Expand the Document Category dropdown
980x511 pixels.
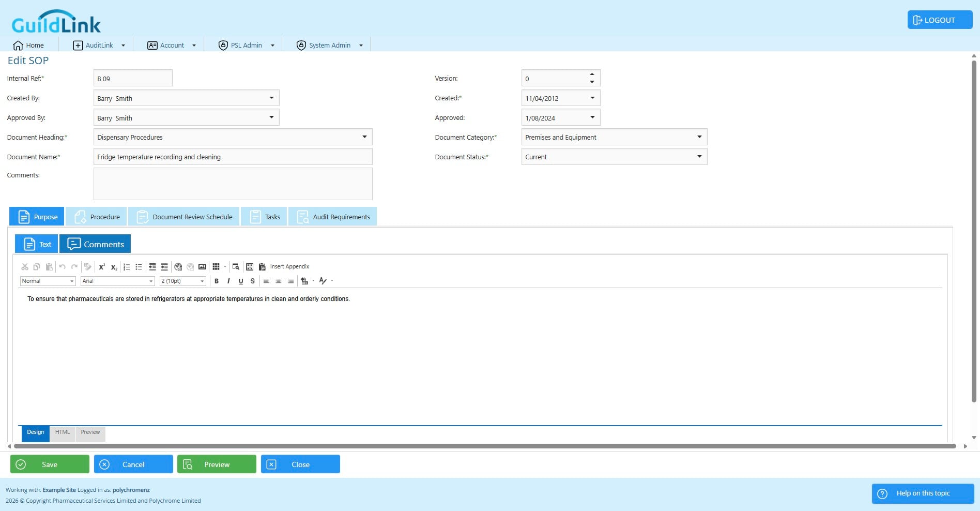699,137
